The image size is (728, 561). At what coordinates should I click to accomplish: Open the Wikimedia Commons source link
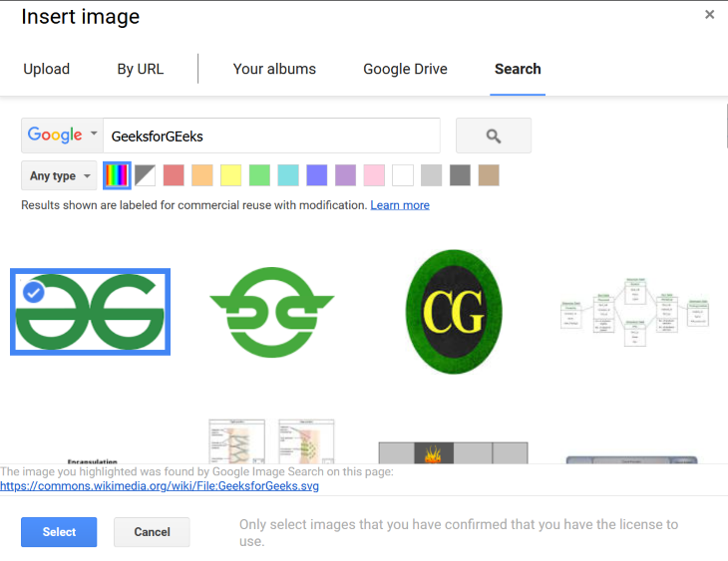tap(160, 486)
